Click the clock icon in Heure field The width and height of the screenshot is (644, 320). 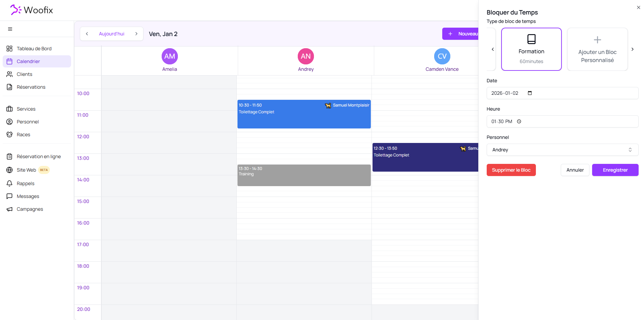519,121
